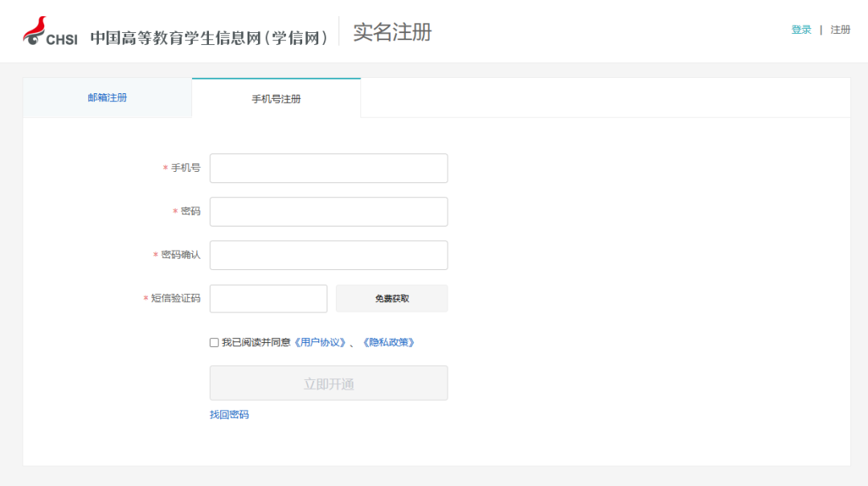Screen dimensions: 868x486
Task: Open the 《用户协议》 link
Action: click(x=320, y=342)
